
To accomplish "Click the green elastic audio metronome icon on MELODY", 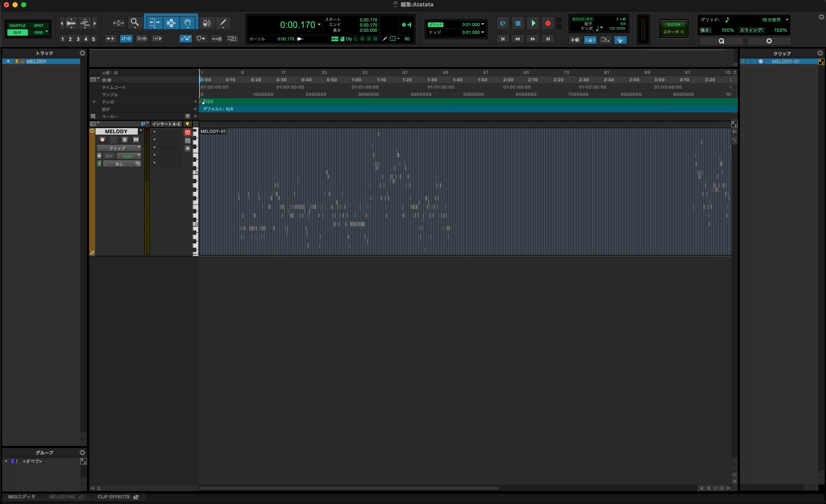I will [99, 163].
